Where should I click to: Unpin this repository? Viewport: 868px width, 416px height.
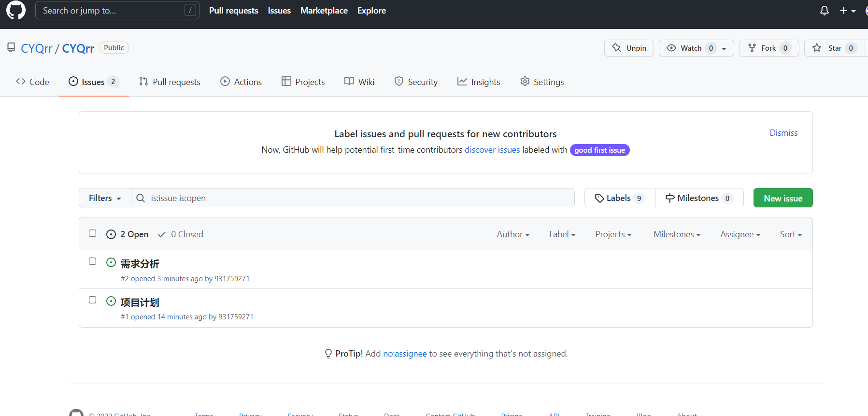[x=629, y=48]
